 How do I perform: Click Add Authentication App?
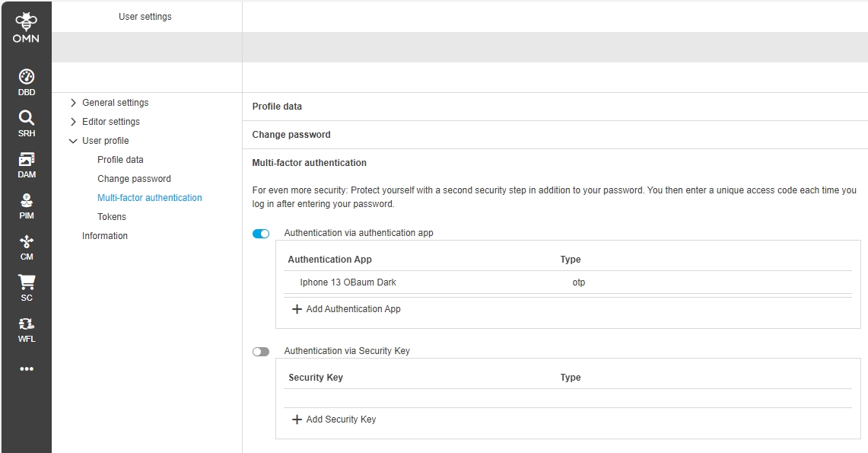click(347, 309)
